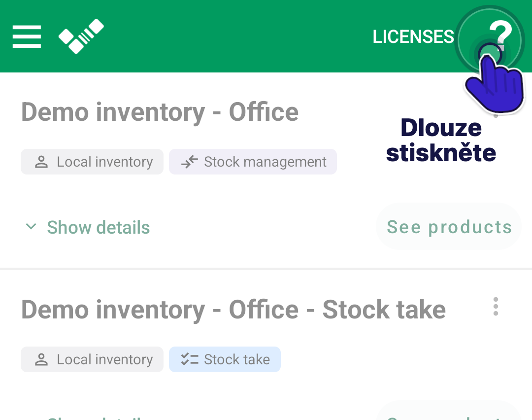The height and width of the screenshot is (420, 532).
Task: Open Demo inventory - Office - Stock take title
Action: point(233,310)
